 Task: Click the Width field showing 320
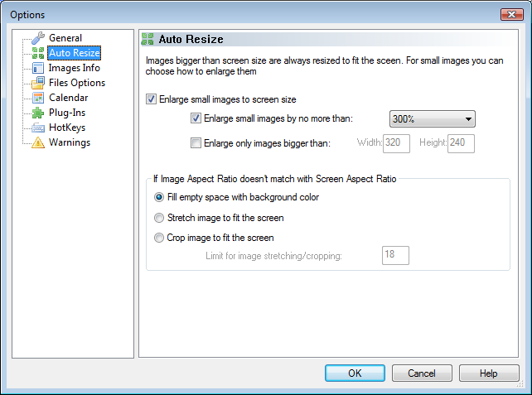tap(396, 143)
